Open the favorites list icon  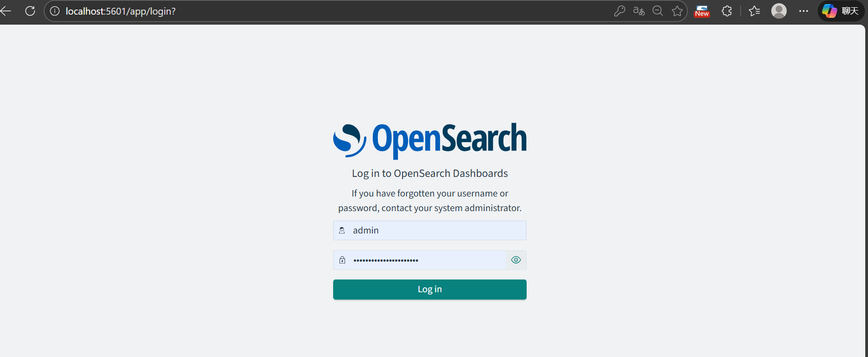pos(754,11)
